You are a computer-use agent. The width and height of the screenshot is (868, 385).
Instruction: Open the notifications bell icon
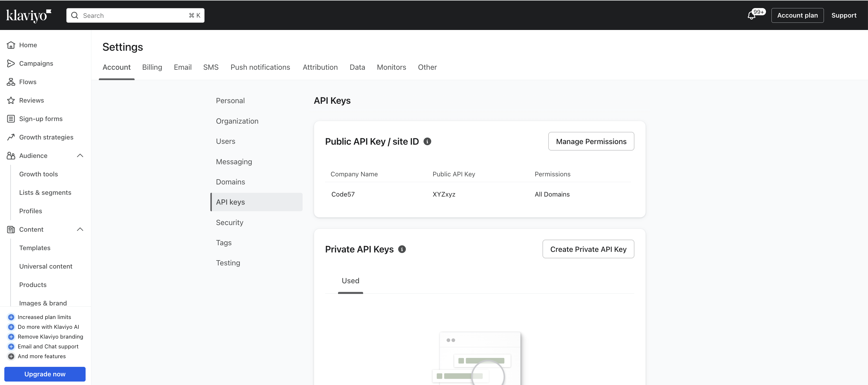point(751,16)
